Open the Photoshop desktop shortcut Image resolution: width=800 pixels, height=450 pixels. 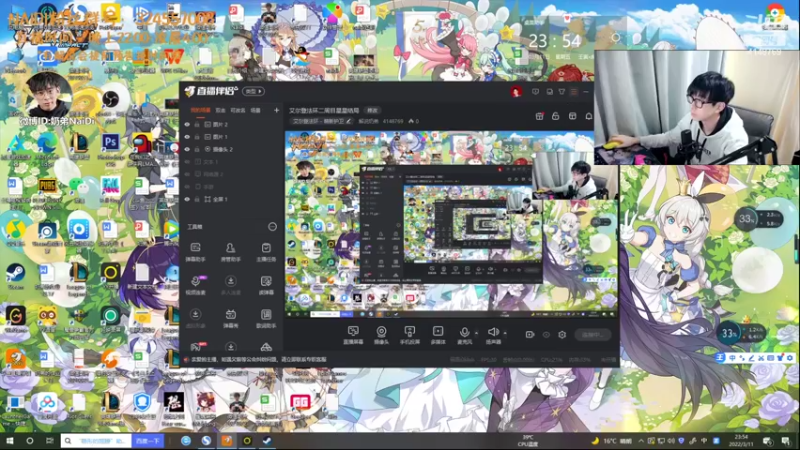(110, 146)
